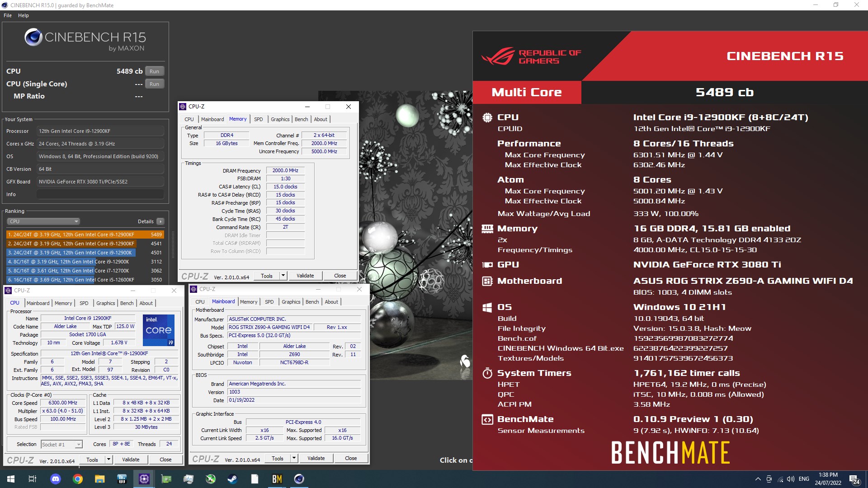Click Close button in Mainboard CPU-Z window
This screenshot has width=868, height=488.
tap(351, 458)
